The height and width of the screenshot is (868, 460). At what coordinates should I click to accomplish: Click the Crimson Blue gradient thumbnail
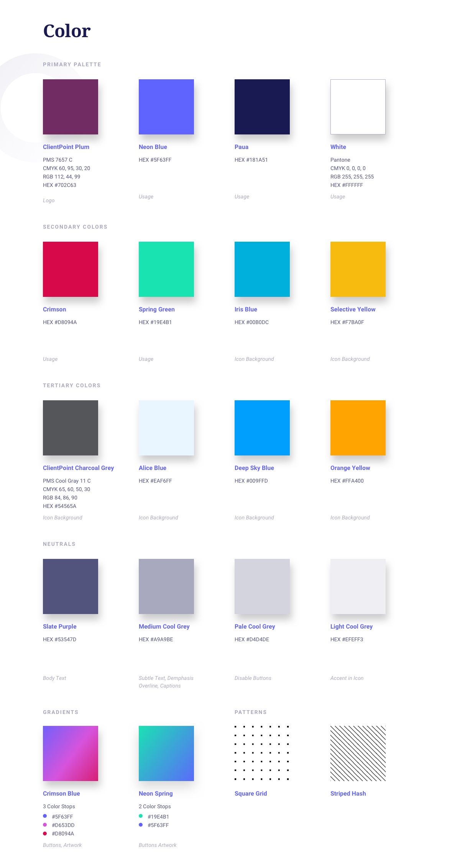pos(71,753)
